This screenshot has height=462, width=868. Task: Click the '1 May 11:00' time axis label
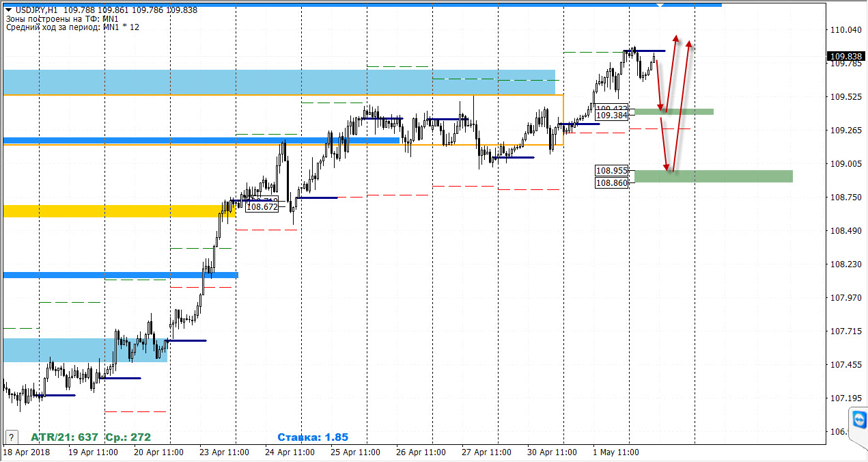616,452
